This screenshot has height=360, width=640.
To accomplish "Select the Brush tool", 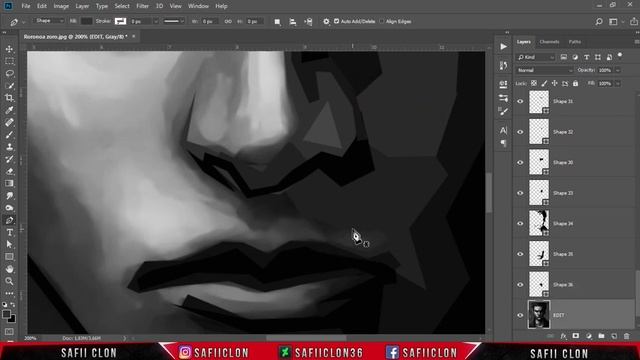I will pos(9,135).
